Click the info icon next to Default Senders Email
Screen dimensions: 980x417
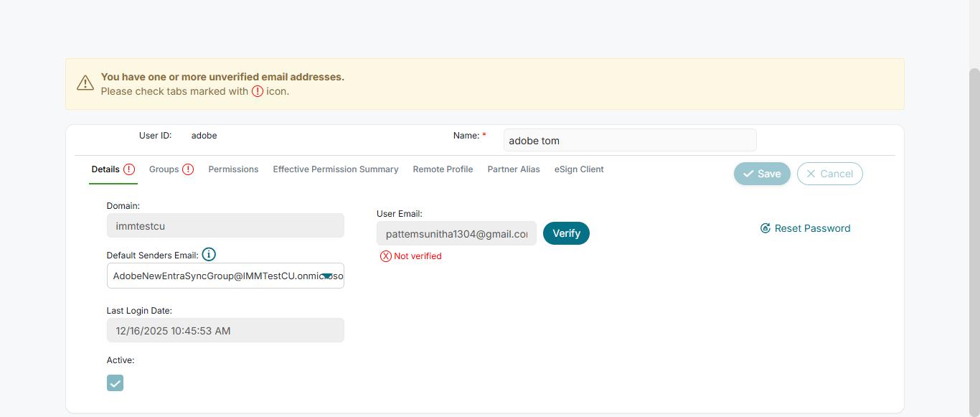pos(209,255)
